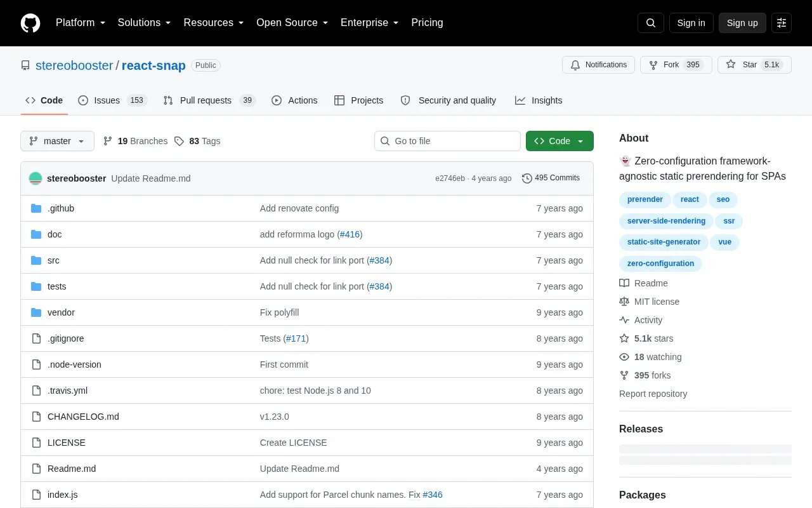
Task: Click the vendor folder icon
Action: click(x=36, y=312)
